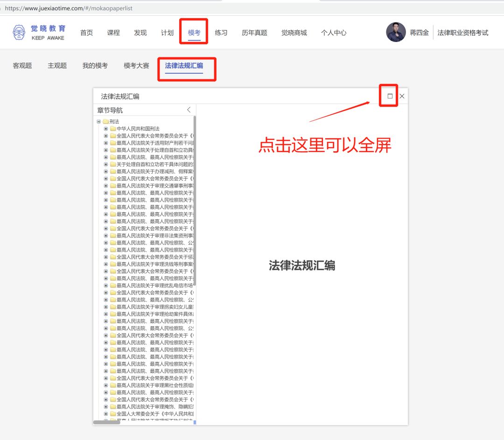This screenshot has width=504, height=440.
Task: Collapse the 刑法 root node
Action: (x=98, y=121)
